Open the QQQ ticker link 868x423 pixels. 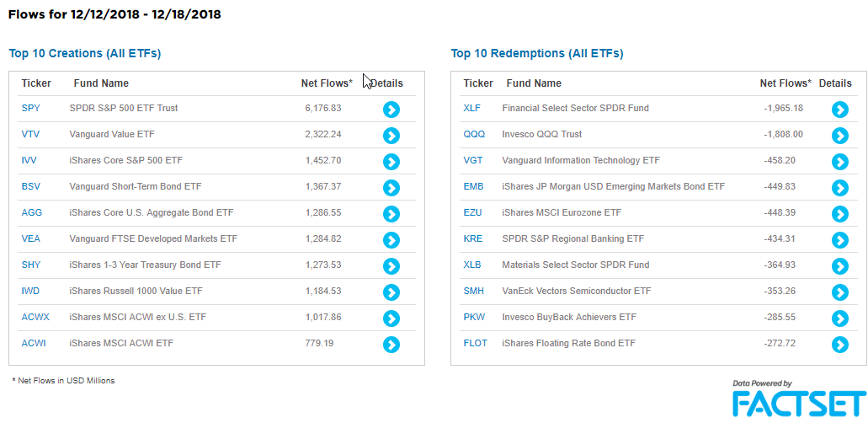click(x=474, y=134)
